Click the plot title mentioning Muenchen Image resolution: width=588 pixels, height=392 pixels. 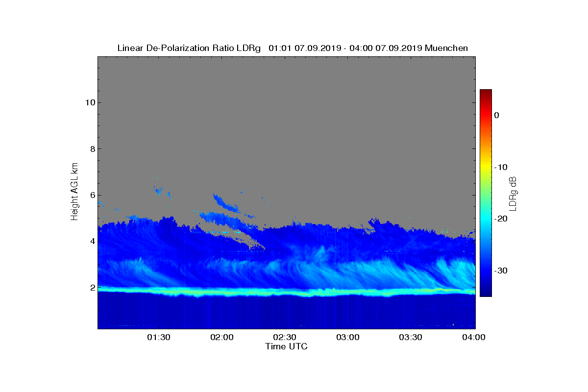(293, 48)
